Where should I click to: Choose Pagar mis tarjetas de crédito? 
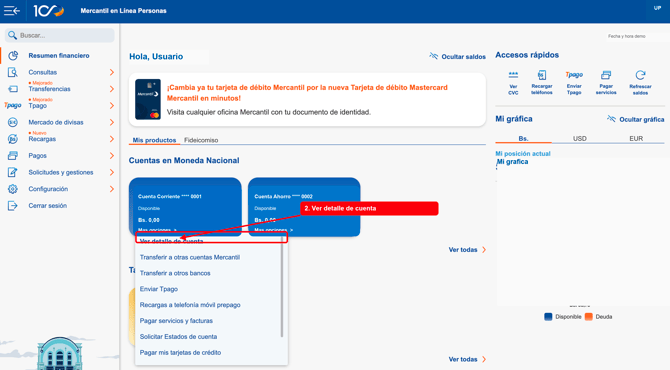tap(180, 352)
